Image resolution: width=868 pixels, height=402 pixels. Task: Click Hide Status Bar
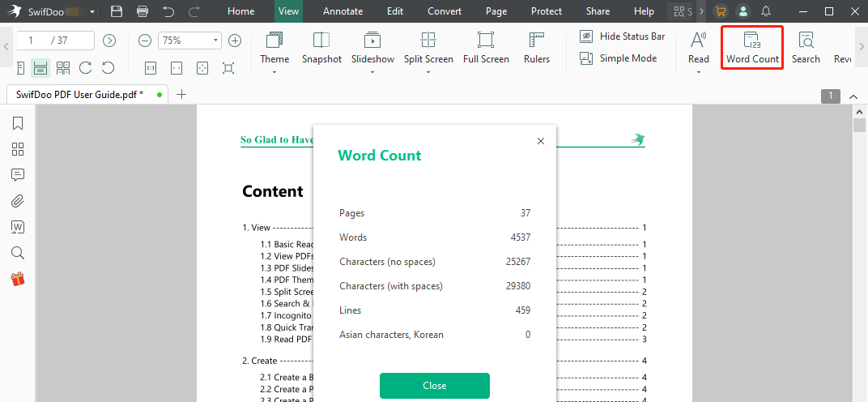pos(622,36)
